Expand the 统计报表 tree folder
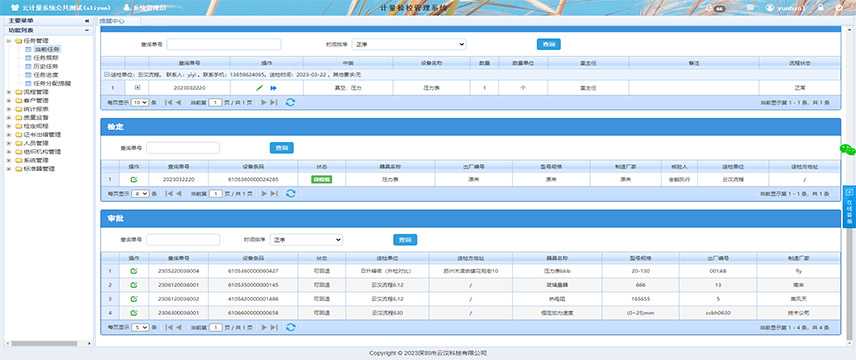856x360 pixels. [x=9, y=109]
